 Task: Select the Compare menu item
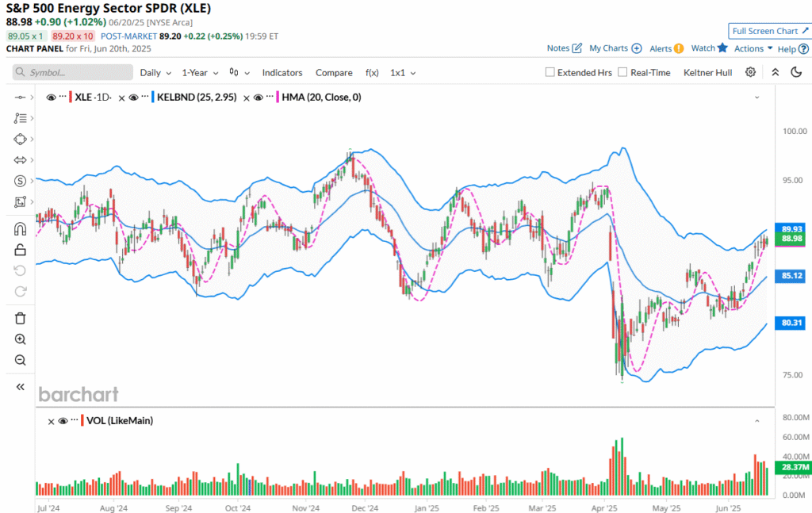pos(334,72)
